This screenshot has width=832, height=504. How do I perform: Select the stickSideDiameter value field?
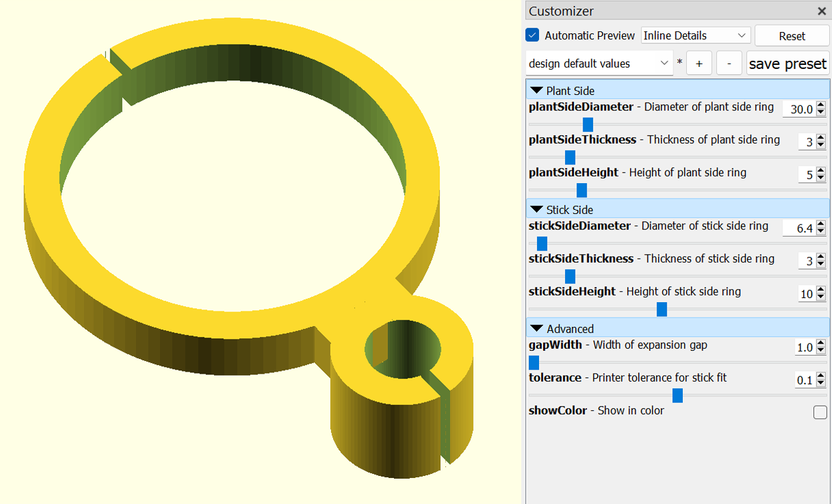tap(799, 227)
